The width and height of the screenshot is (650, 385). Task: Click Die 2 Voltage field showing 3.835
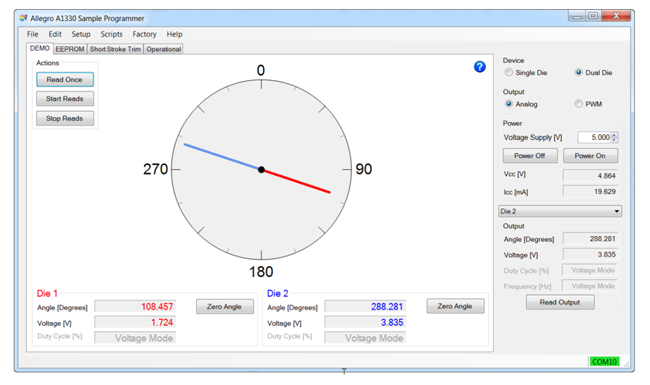(365, 322)
